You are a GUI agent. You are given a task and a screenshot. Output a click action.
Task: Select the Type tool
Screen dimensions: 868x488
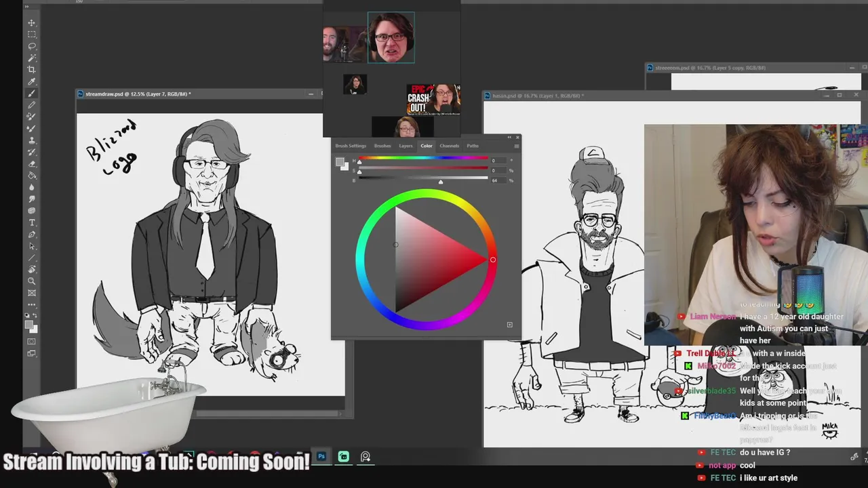pos(32,222)
